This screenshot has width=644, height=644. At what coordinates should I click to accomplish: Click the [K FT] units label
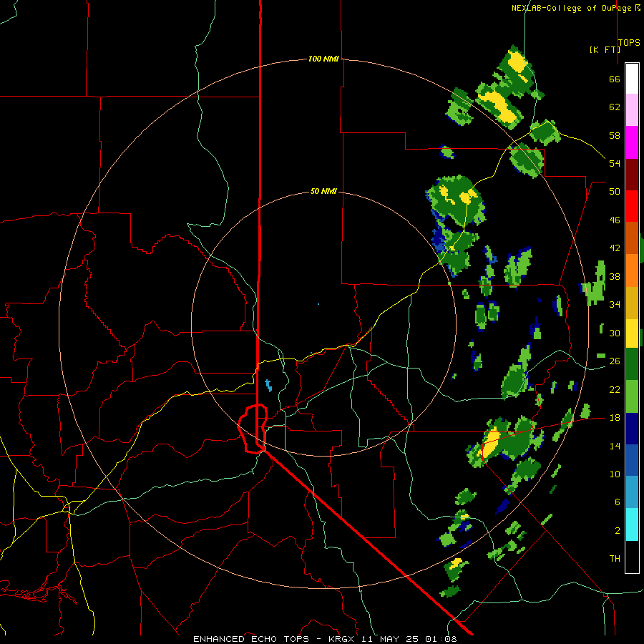pos(605,49)
